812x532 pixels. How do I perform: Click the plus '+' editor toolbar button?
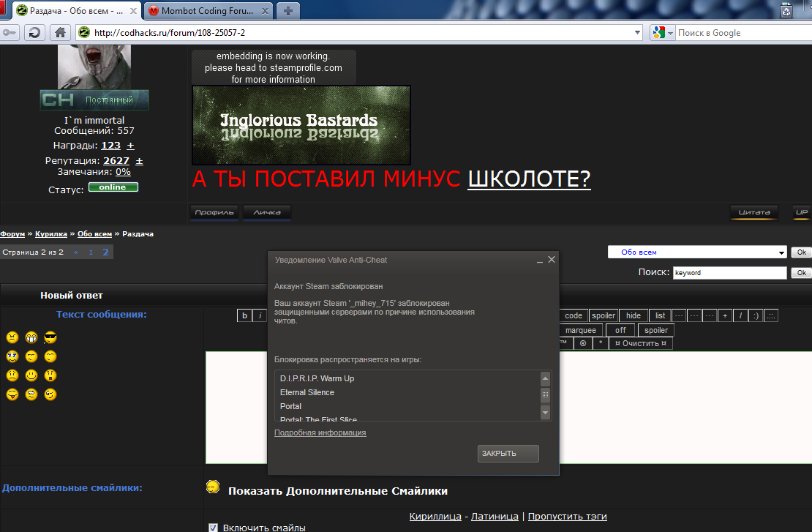click(725, 315)
